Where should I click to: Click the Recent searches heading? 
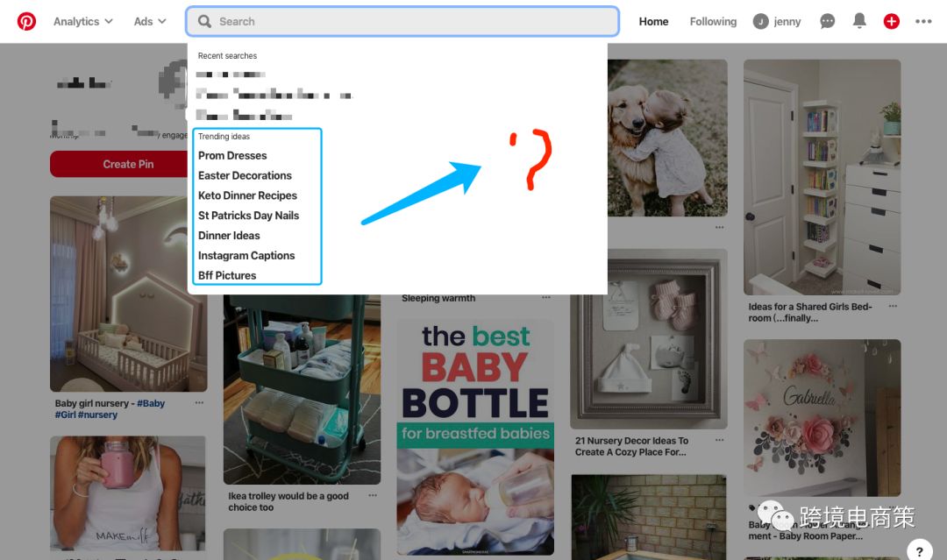tap(227, 55)
